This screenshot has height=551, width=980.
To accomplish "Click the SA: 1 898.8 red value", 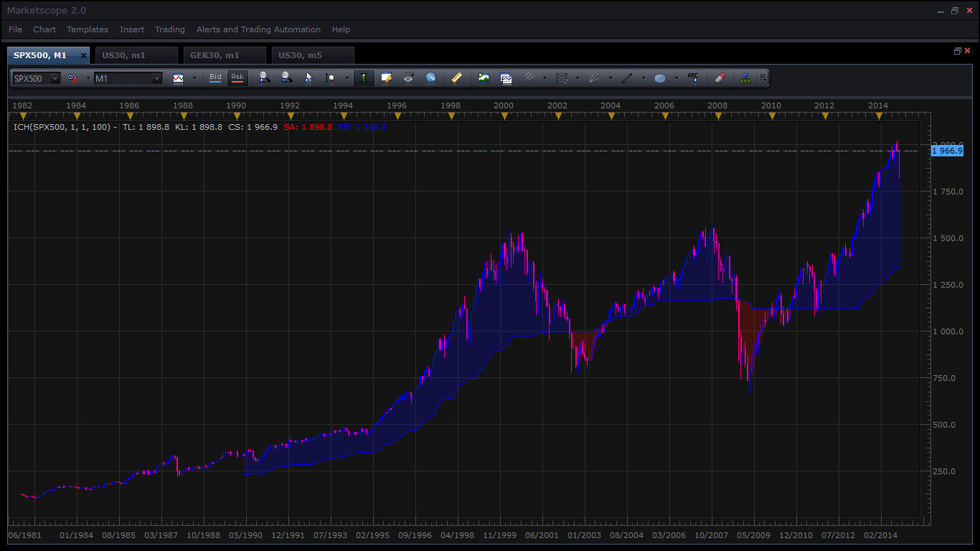I will coord(308,127).
